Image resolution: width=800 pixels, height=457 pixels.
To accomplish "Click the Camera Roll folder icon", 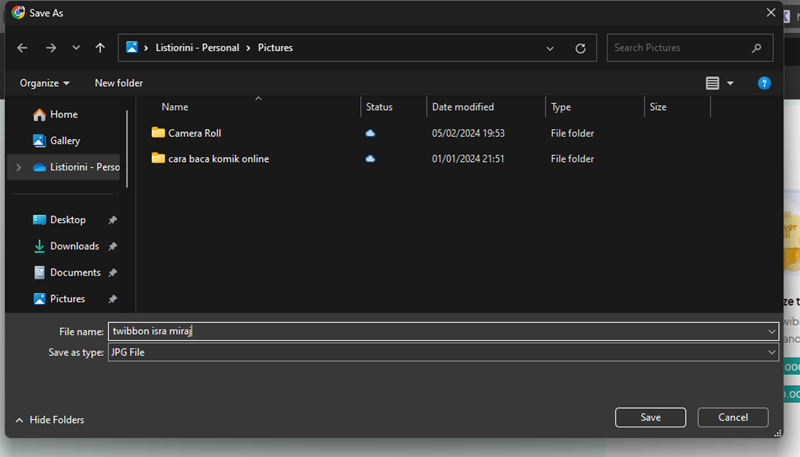I will pyautogui.click(x=158, y=133).
